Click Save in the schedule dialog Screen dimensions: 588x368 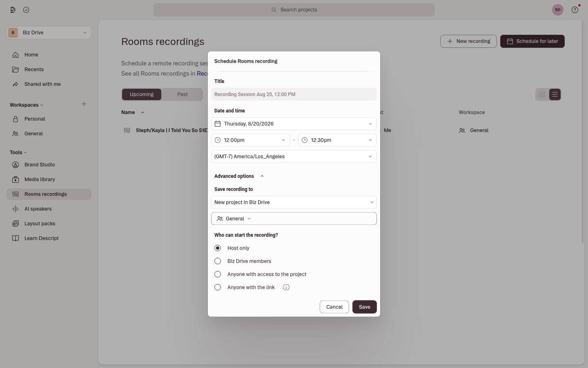365,307
